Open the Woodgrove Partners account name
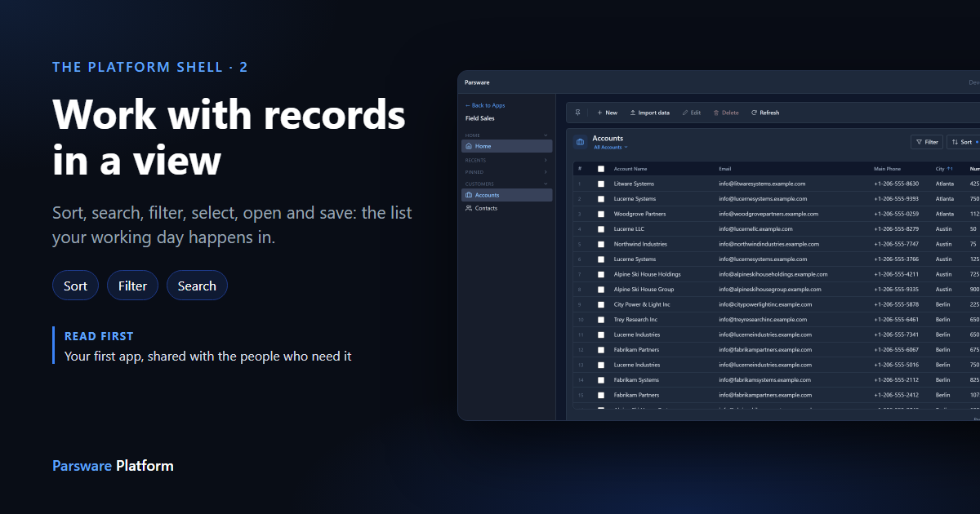This screenshot has height=514, width=980. (639, 214)
